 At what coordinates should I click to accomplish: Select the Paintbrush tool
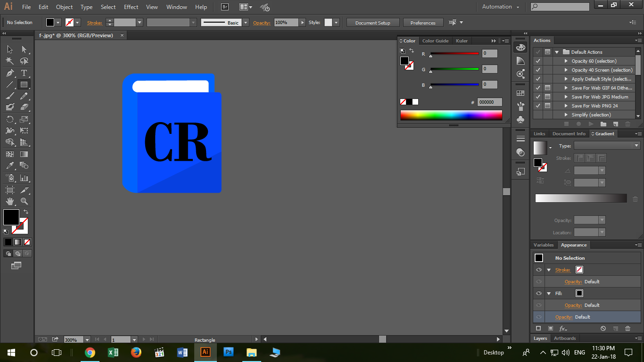point(10,96)
